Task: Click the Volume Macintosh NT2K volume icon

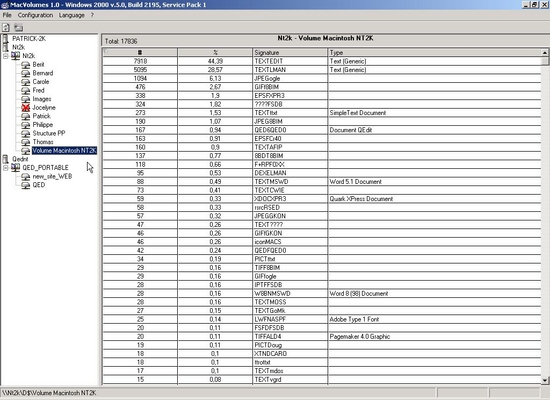Action: 25,151
